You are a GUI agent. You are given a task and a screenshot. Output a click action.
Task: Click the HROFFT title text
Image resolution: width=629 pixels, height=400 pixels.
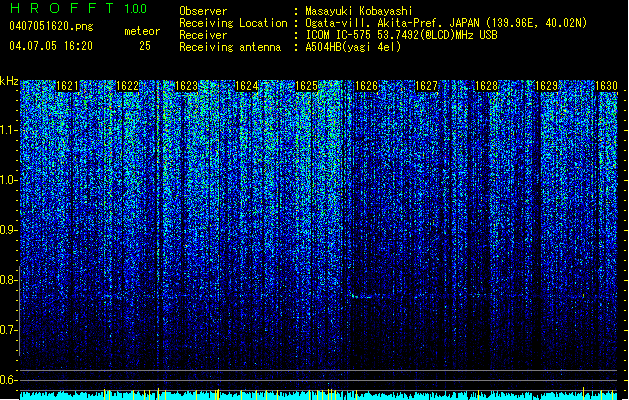pyautogui.click(x=62, y=8)
